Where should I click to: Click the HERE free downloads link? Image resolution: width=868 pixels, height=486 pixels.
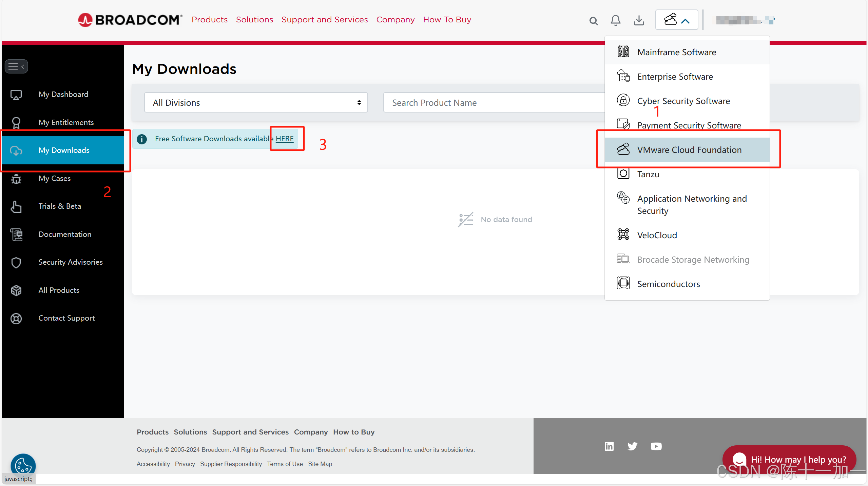[284, 139]
